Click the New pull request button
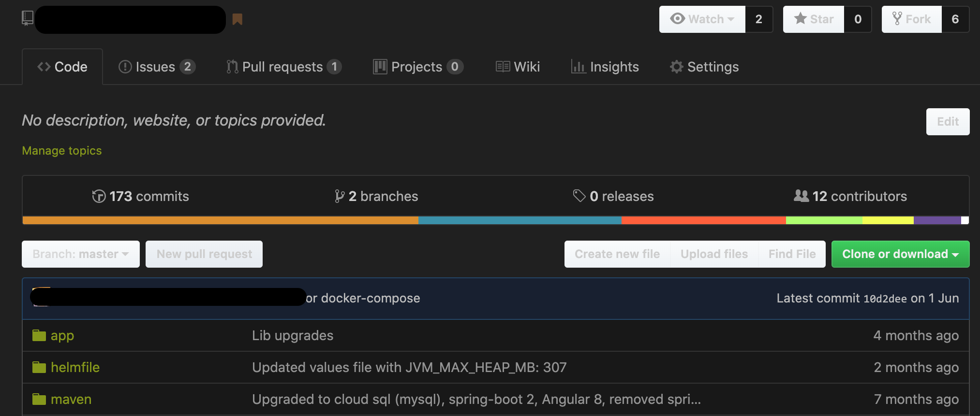The height and width of the screenshot is (416, 980). [204, 254]
